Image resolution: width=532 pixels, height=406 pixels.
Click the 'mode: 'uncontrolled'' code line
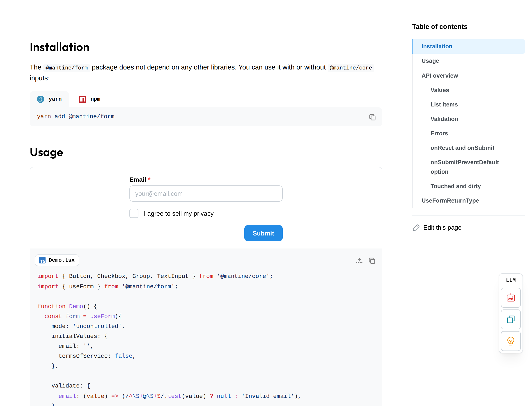(x=88, y=326)
